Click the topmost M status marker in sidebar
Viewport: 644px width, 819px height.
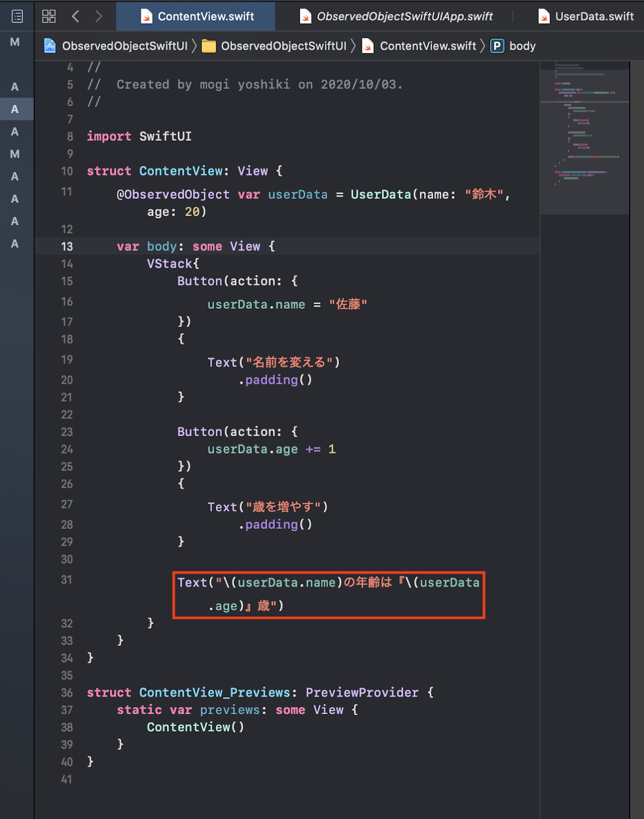coord(15,42)
